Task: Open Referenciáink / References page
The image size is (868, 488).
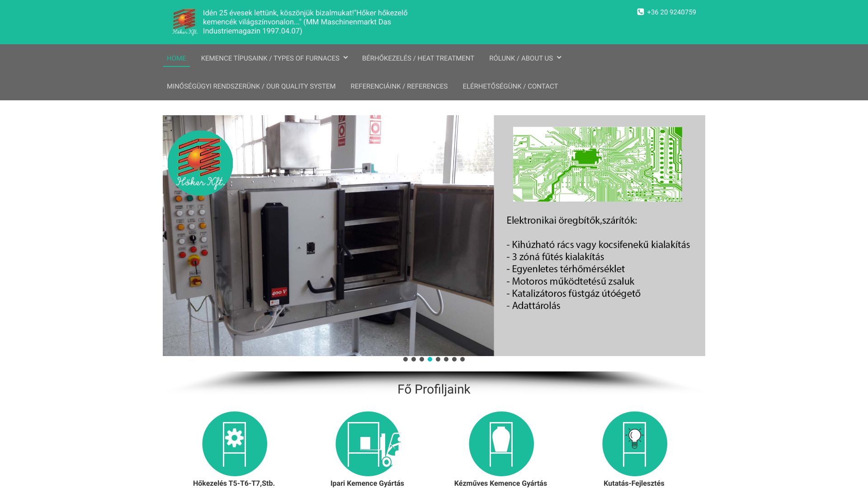Action: 399,86
